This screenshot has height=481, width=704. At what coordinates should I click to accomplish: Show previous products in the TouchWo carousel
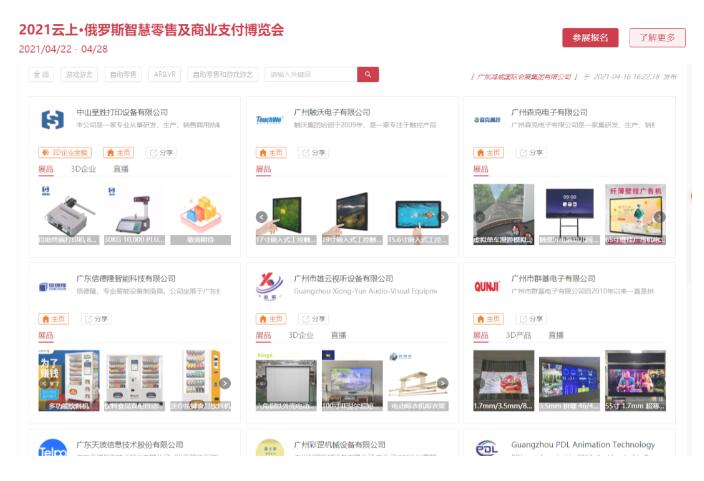click(262, 217)
